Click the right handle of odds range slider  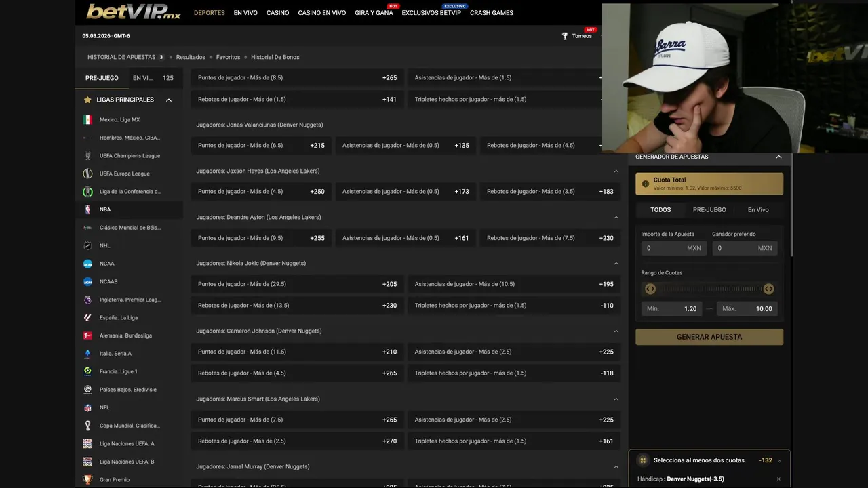pyautogui.click(x=768, y=289)
